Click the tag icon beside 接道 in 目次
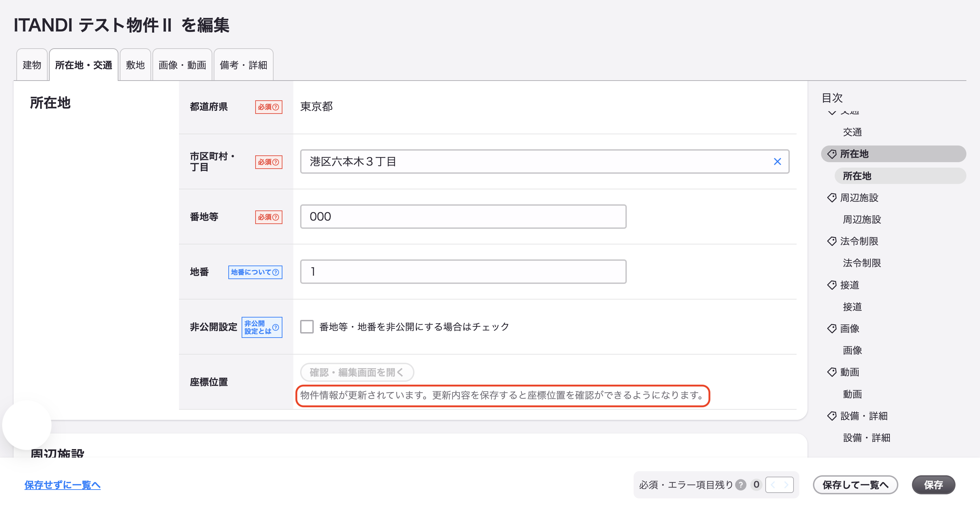The image size is (980, 512). coord(832,285)
